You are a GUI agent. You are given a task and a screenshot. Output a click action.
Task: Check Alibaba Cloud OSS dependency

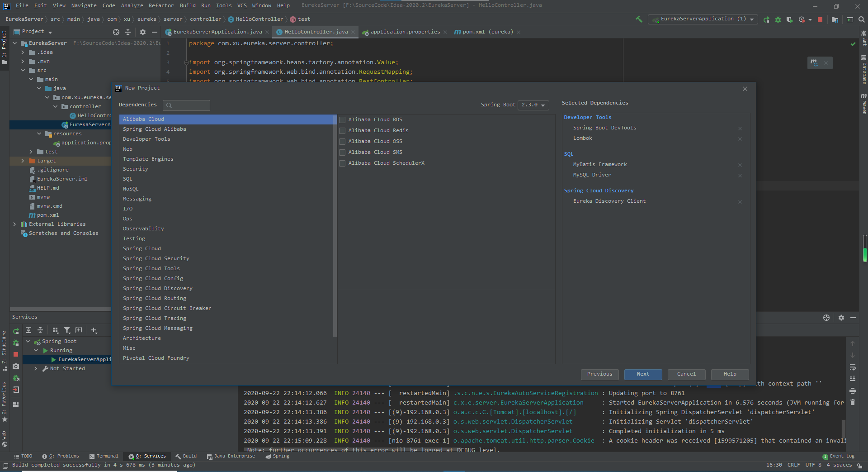(x=342, y=142)
